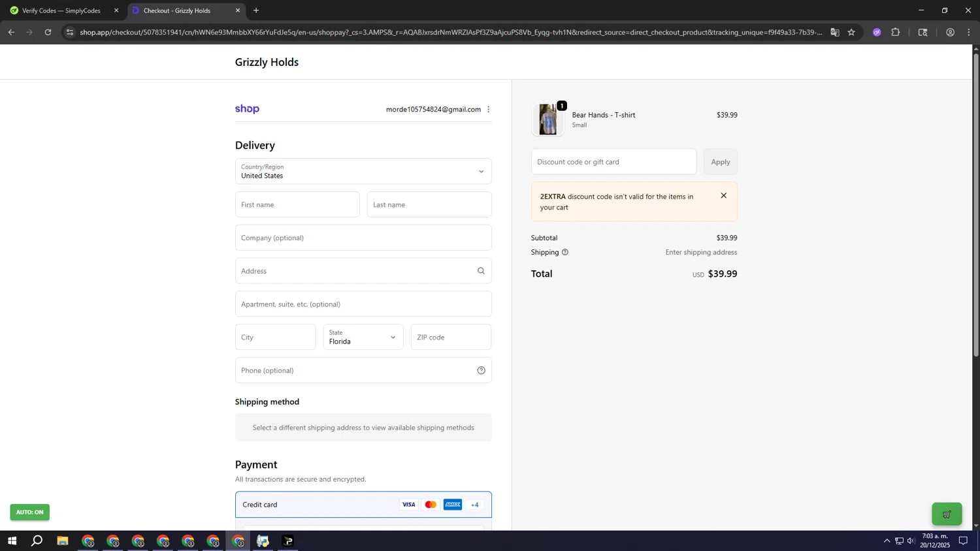Image resolution: width=980 pixels, height=551 pixels.
Task: Click the Bear Hands T-shirt thumbnail
Action: [547, 119]
